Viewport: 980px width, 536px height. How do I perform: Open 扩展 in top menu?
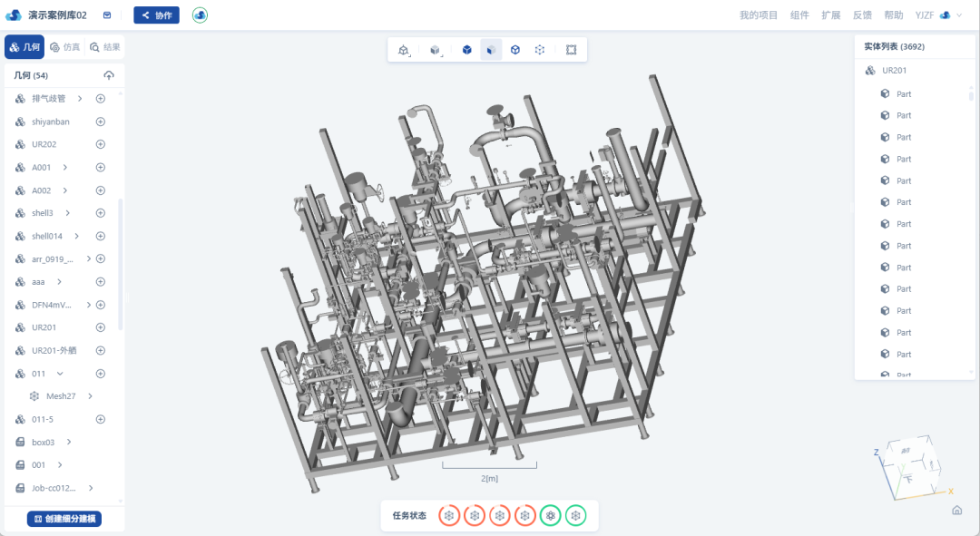click(x=830, y=15)
